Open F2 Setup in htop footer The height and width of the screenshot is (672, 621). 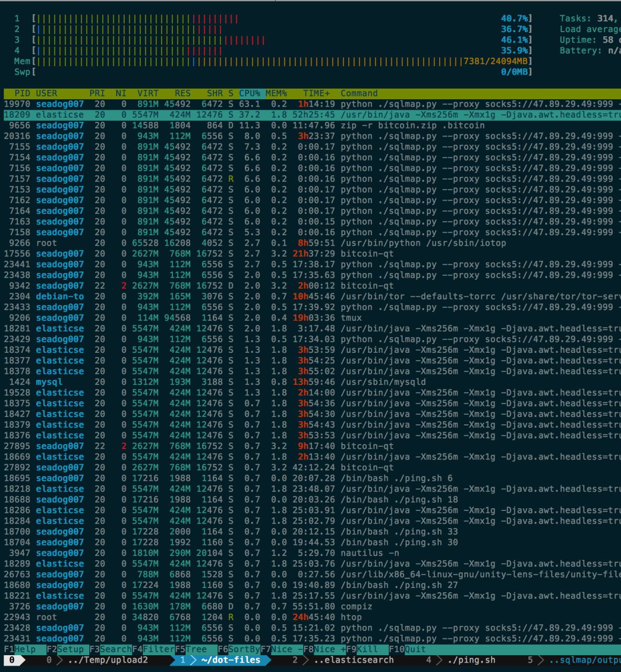67,649
